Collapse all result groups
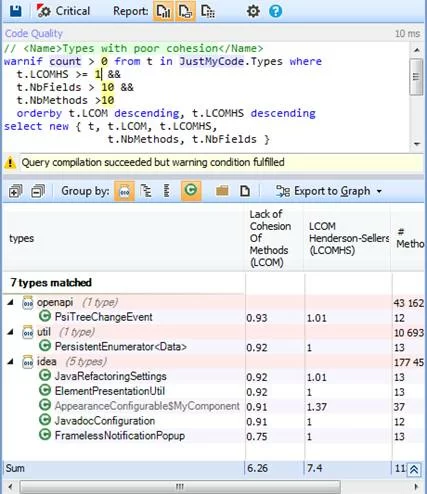This screenshot has width=427, height=494. [38, 191]
